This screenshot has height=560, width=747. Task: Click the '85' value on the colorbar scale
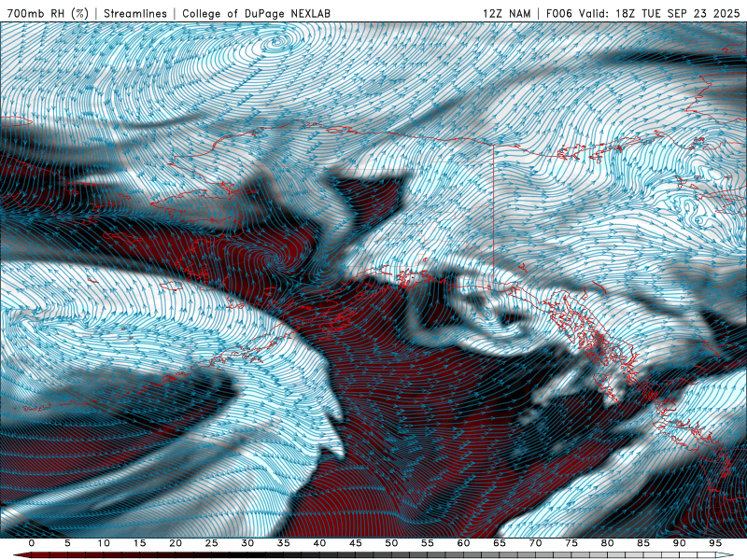(642, 543)
